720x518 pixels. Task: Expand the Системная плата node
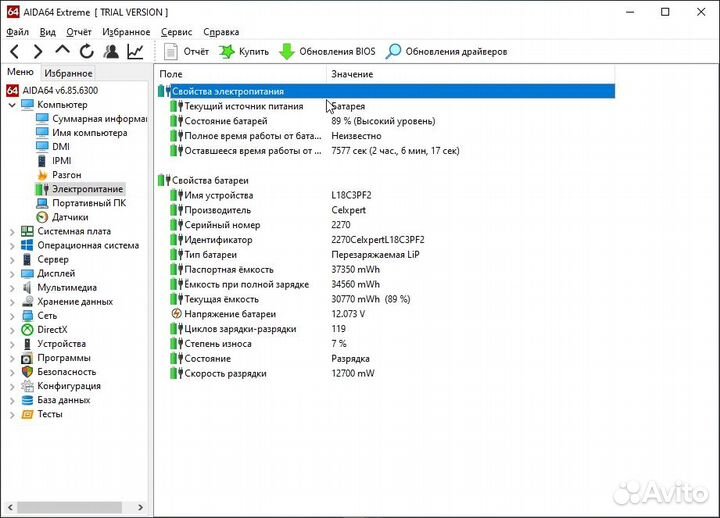click(x=12, y=232)
